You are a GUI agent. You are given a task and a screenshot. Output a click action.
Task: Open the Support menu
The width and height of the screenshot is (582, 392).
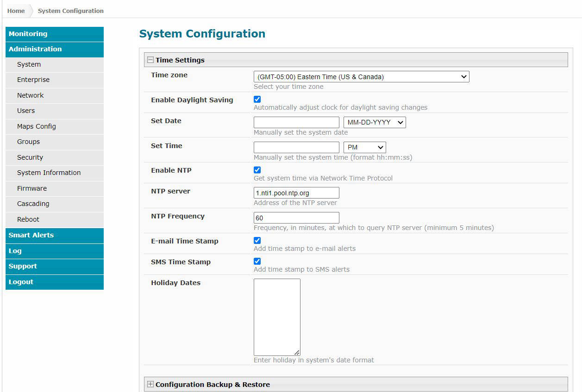pyautogui.click(x=55, y=266)
